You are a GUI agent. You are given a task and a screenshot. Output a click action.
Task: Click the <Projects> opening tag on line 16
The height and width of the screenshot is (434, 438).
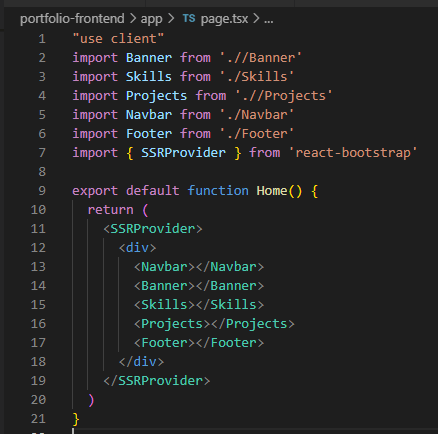coord(172,324)
